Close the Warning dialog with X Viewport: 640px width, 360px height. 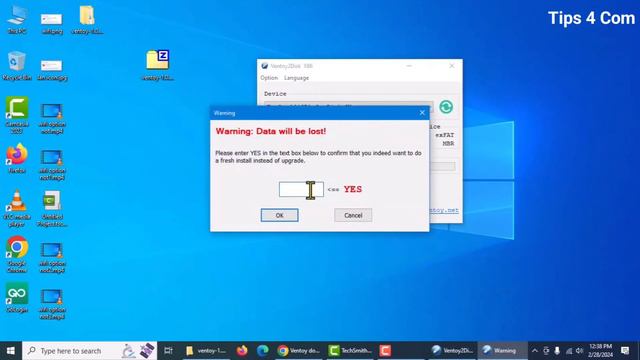point(422,113)
